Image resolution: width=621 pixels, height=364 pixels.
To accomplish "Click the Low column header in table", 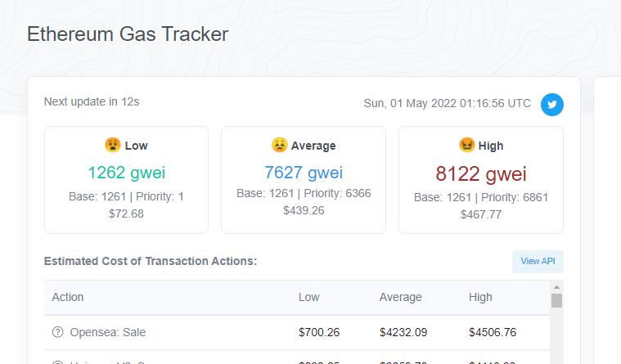I will tap(309, 297).
